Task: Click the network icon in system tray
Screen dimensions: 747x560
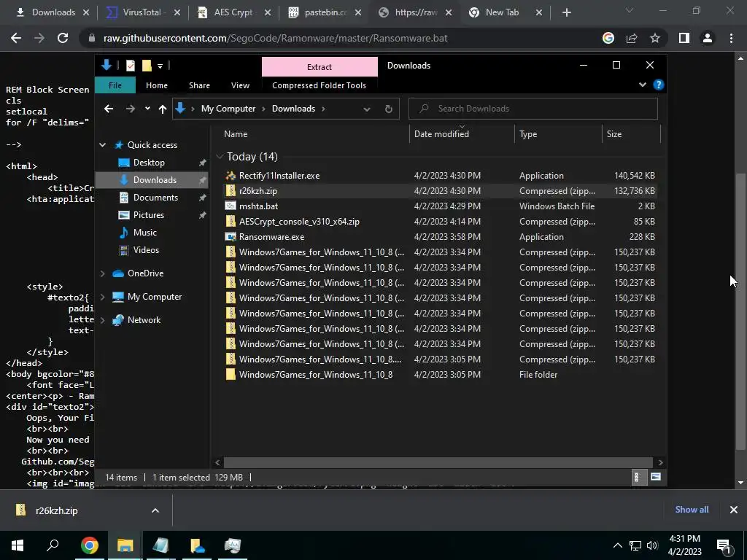Action: click(x=635, y=545)
